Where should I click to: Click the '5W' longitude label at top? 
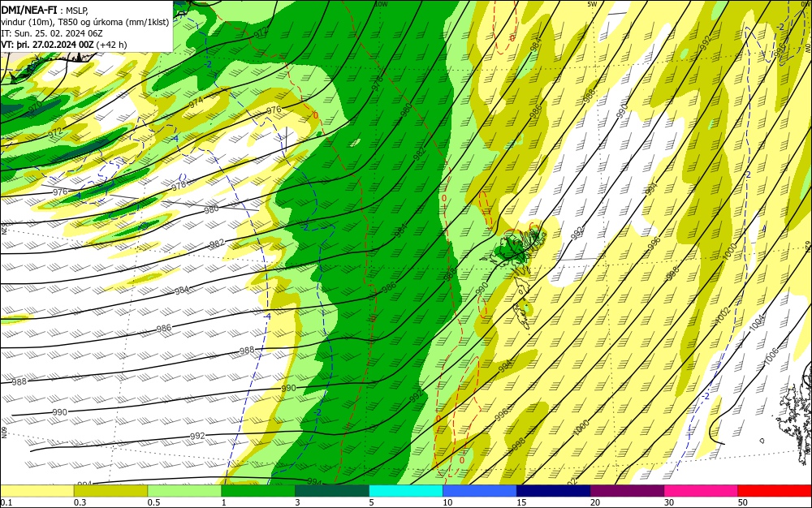tap(593, 4)
